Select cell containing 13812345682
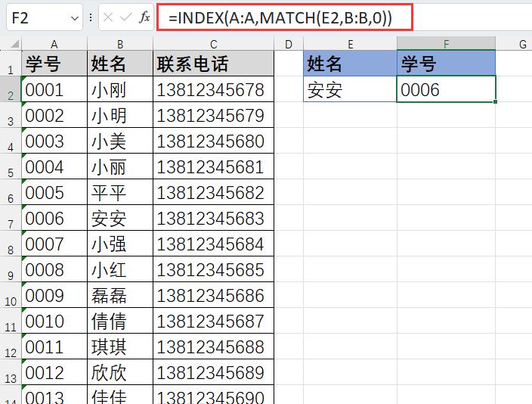The width and height of the screenshot is (532, 404). point(213,192)
